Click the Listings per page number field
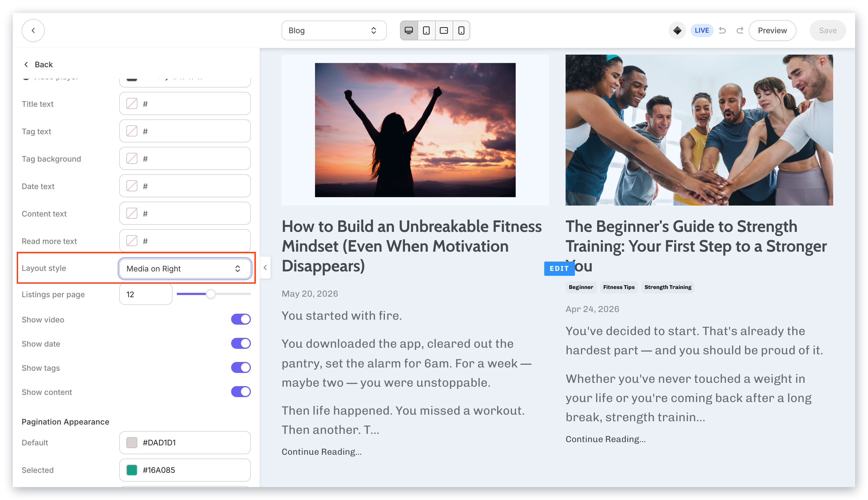This screenshot has width=868, height=500. pos(146,294)
